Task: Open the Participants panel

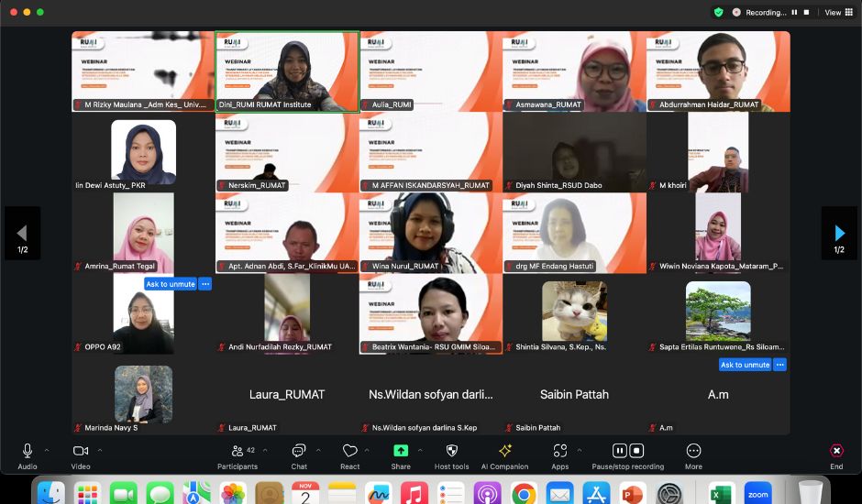Action: pos(238,451)
